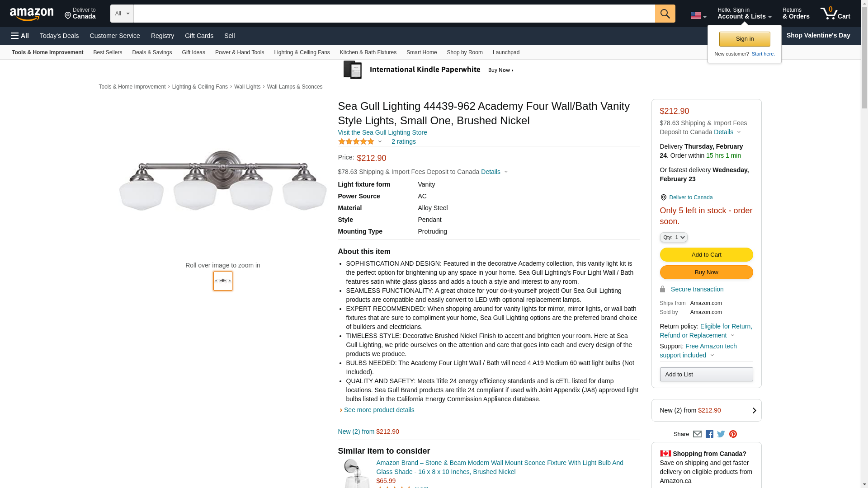Viewport: 868px width, 488px height.
Task: Share product on Facebook
Action: [709, 434]
